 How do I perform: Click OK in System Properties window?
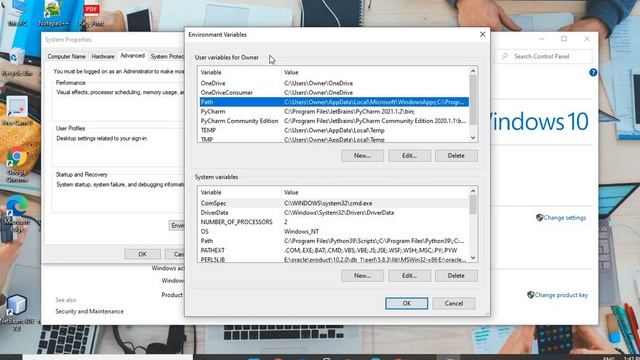[x=142, y=254]
